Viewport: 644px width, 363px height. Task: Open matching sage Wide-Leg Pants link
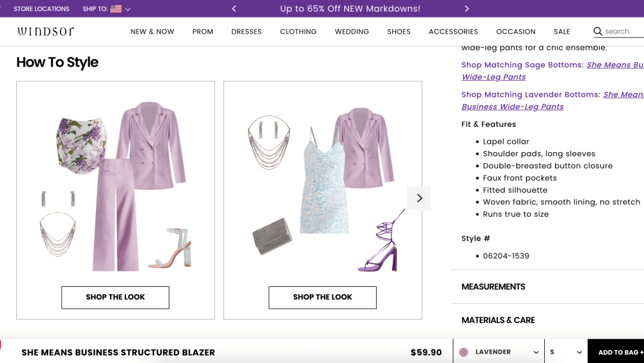point(494,77)
